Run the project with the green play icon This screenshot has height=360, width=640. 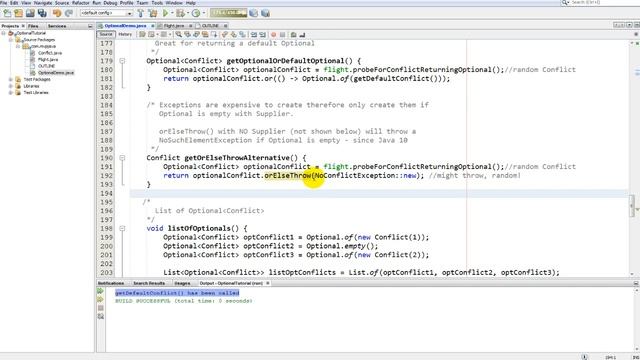click(165, 13)
